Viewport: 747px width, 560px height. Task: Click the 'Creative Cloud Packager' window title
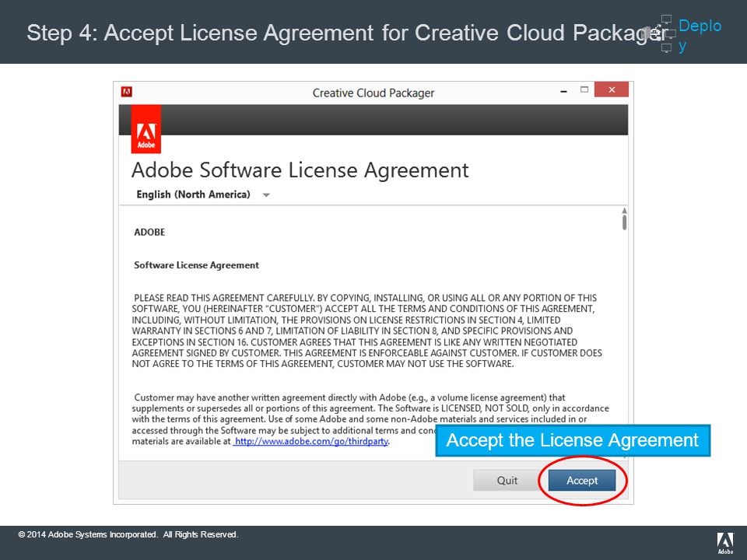(x=373, y=93)
